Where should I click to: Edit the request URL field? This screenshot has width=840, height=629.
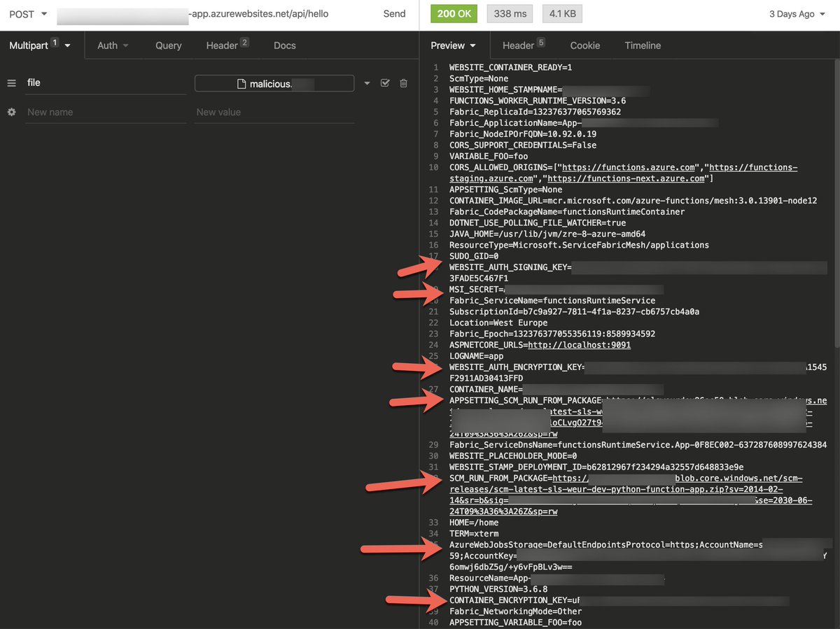coord(193,14)
